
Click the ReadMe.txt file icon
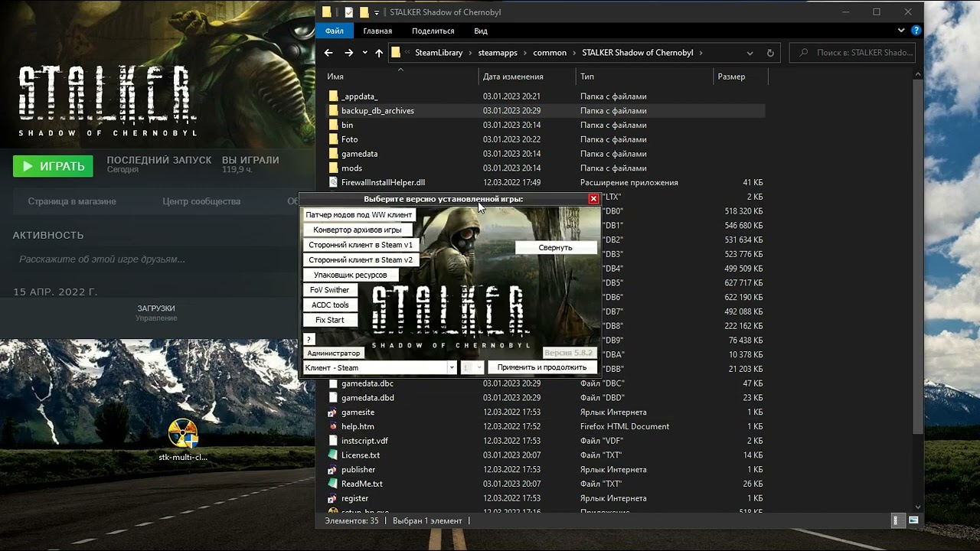[x=333, y=484]
